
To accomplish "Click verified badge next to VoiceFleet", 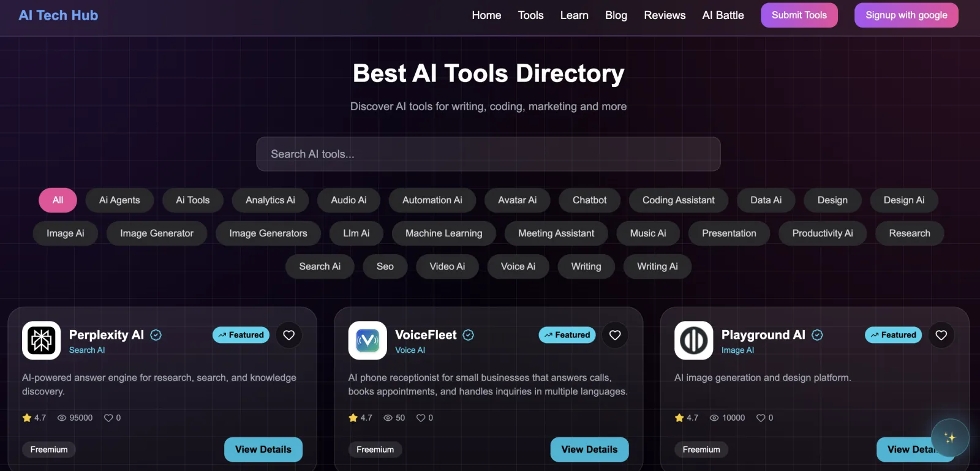I will (469, 335).
